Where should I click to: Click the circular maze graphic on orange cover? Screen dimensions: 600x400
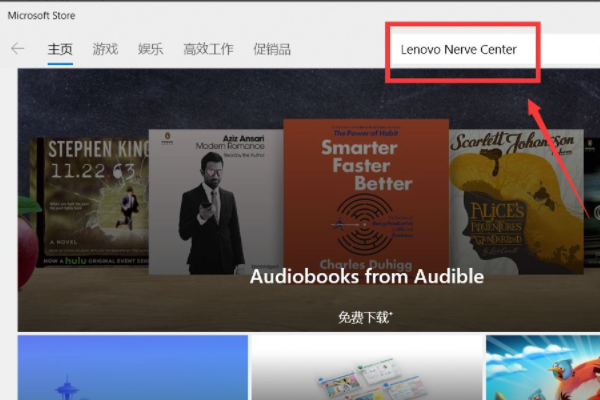365,222
